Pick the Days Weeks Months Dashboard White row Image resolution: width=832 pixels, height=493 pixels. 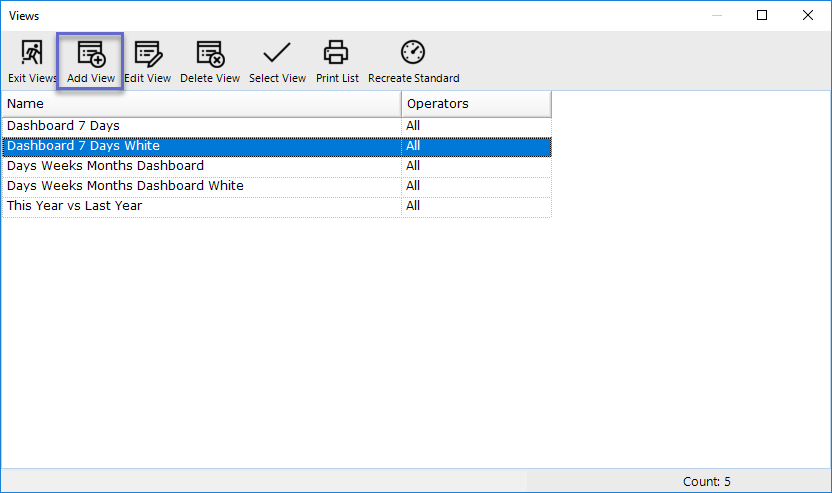point(276,186)
